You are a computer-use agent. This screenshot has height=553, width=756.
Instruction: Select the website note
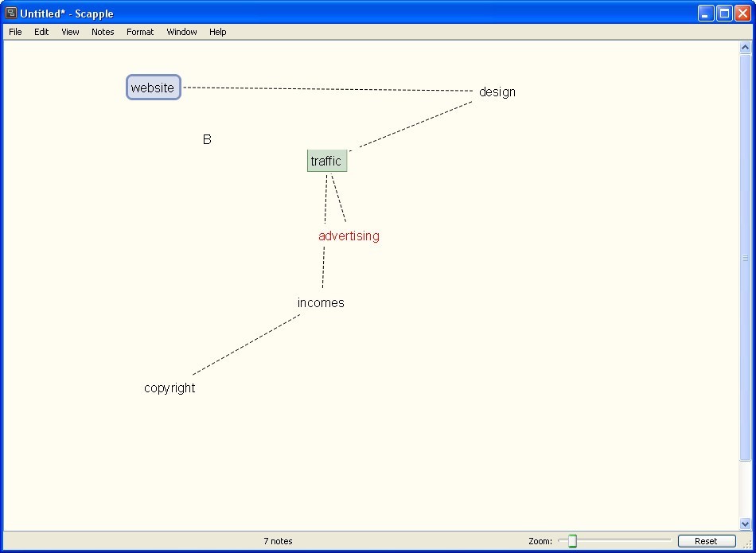153,88
